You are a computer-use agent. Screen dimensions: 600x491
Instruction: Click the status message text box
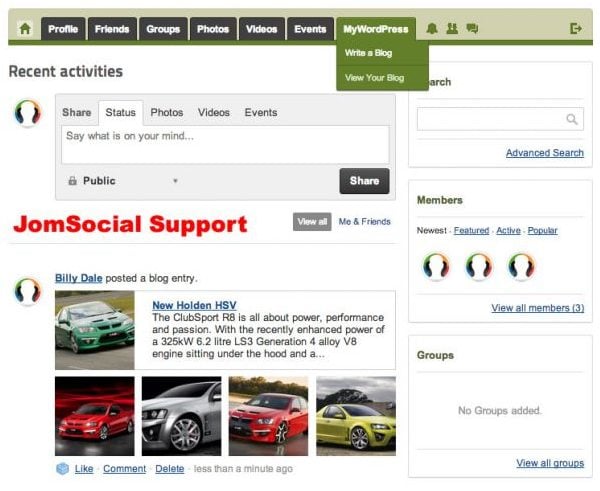[x=225, y=144]
